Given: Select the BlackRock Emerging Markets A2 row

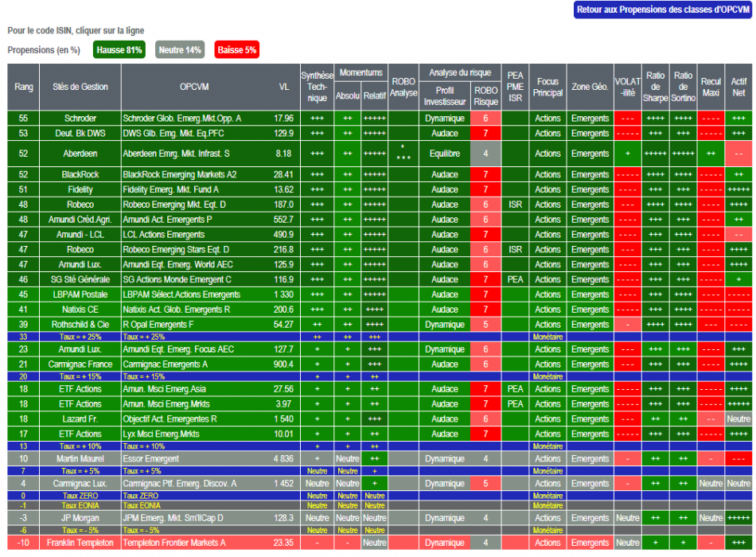Looking at the screenshot, I should [380, 174].
